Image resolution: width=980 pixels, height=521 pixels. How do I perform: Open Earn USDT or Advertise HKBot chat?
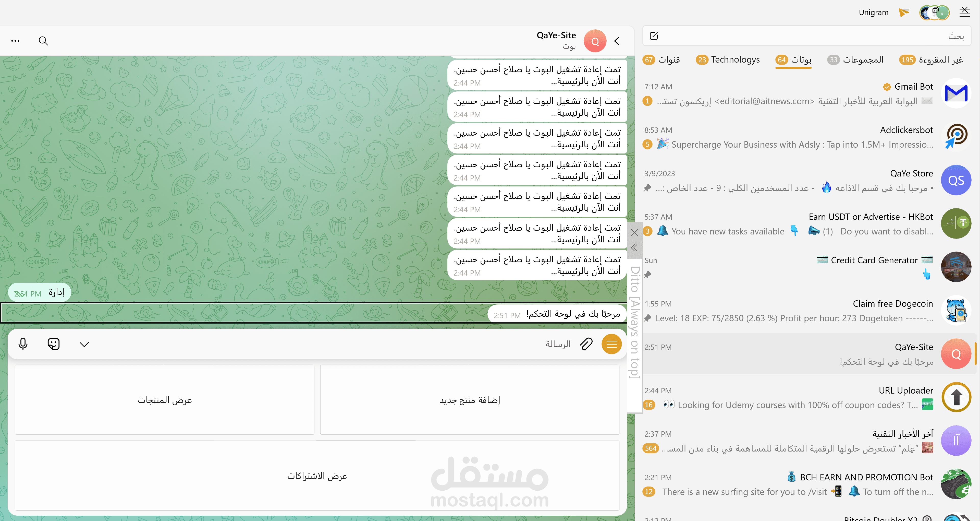[806, 224]
